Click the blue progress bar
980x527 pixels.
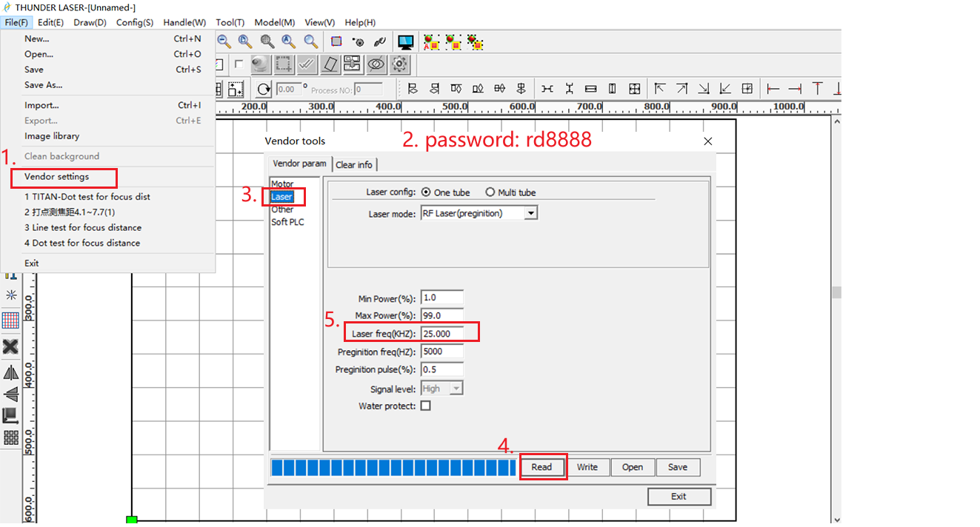tap(393, 467)
